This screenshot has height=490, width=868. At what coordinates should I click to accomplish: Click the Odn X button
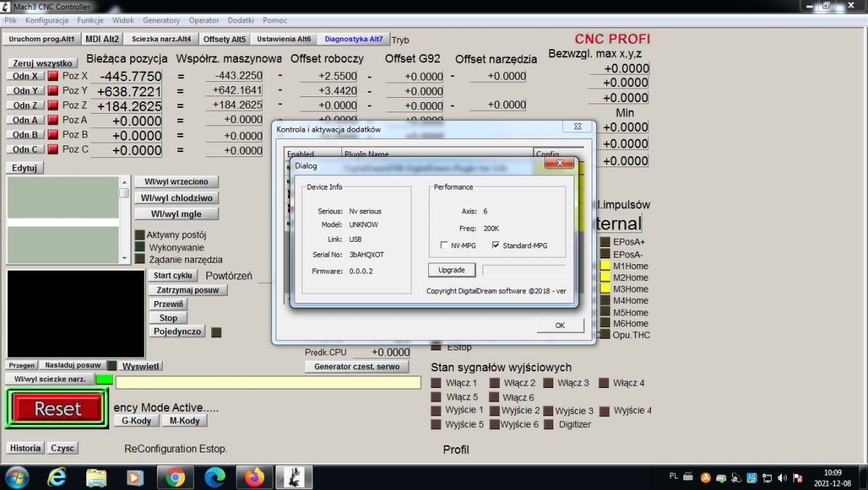coord(26,76)
